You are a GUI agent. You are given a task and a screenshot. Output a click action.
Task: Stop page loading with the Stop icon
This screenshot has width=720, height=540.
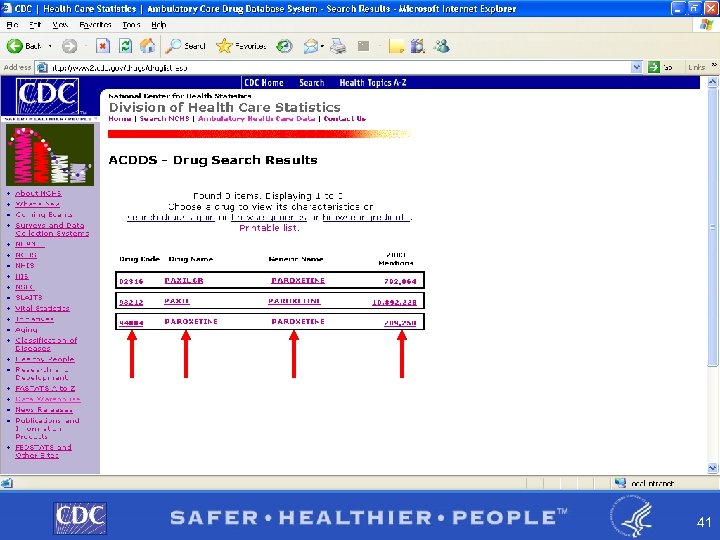pos(103,46)
